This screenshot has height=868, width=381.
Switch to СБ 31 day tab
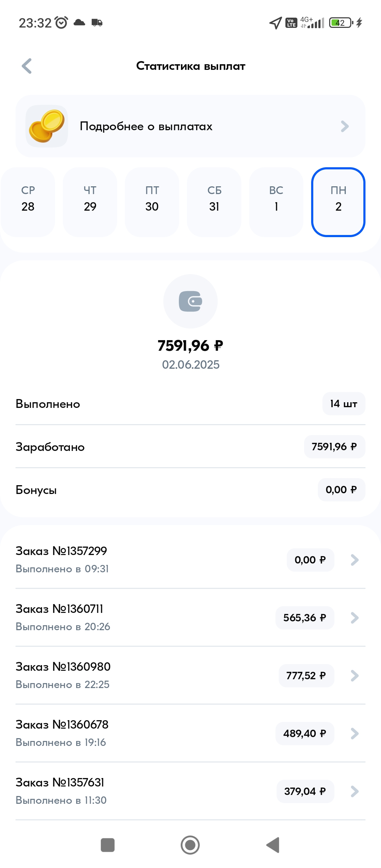[x=214, y=202]
